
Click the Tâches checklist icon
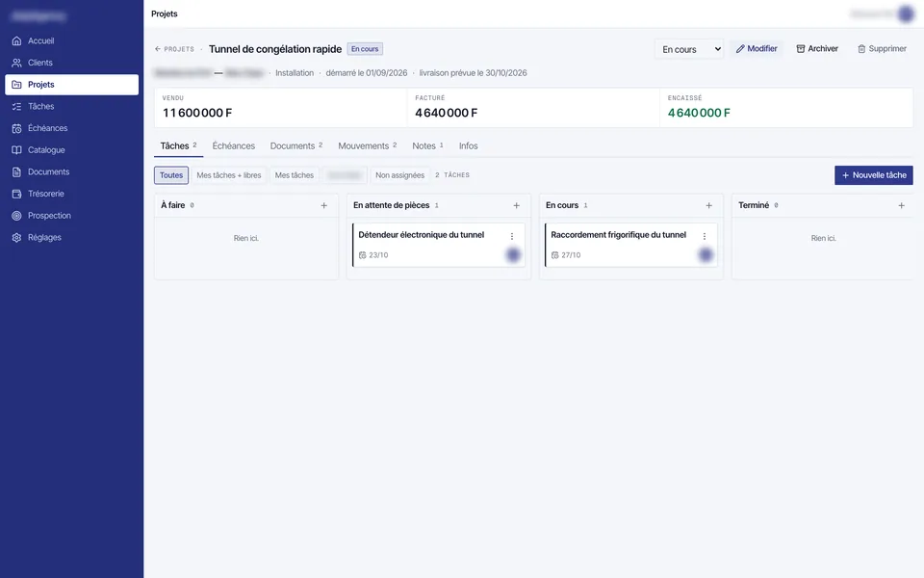point(16,106)
